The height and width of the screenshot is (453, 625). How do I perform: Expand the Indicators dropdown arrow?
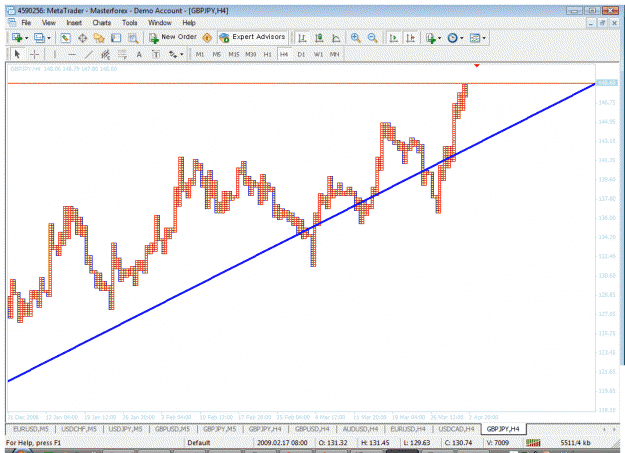(440, 38)
